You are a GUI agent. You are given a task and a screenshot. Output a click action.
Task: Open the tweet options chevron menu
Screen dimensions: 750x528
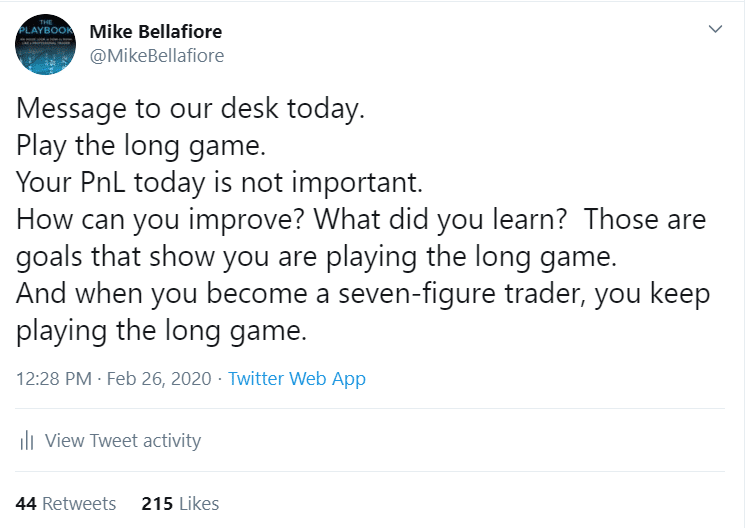coord(715,29)
